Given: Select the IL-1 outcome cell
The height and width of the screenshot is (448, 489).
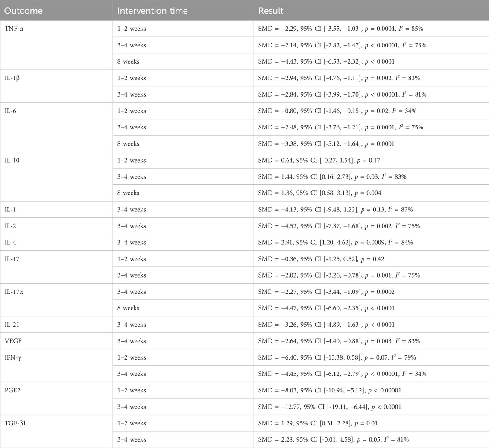Looking at the screenshot, I should [x=56, y=210].
